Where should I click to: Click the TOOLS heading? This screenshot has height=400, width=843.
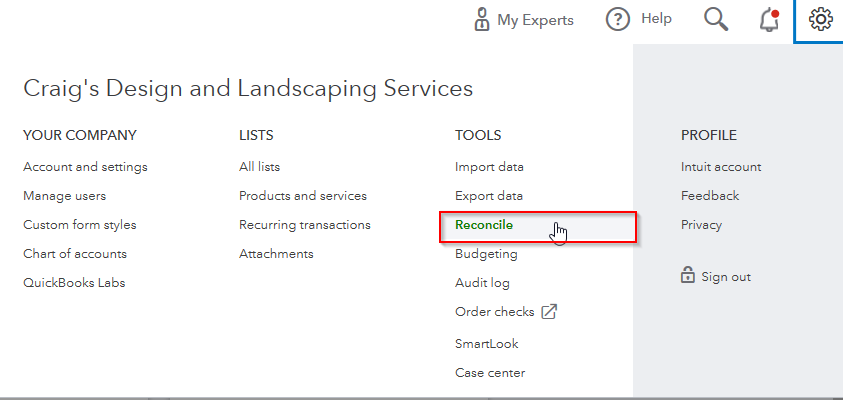tap(478, 135)
